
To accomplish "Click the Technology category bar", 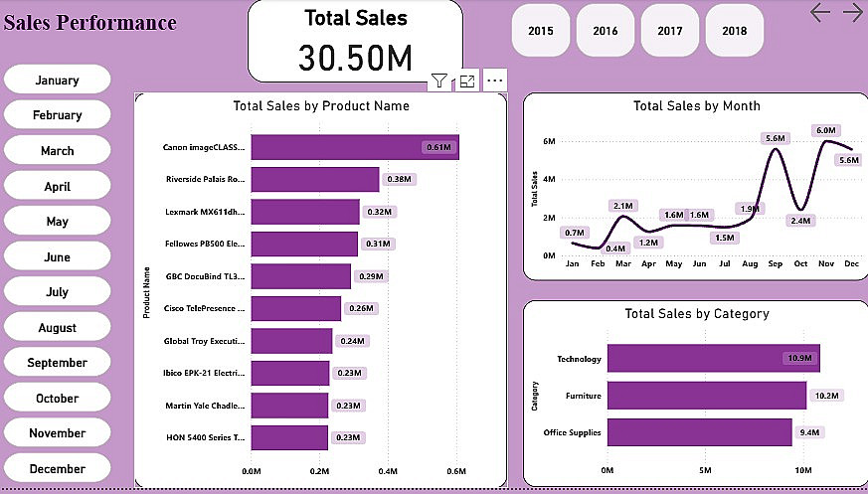I will coord(713,358).
